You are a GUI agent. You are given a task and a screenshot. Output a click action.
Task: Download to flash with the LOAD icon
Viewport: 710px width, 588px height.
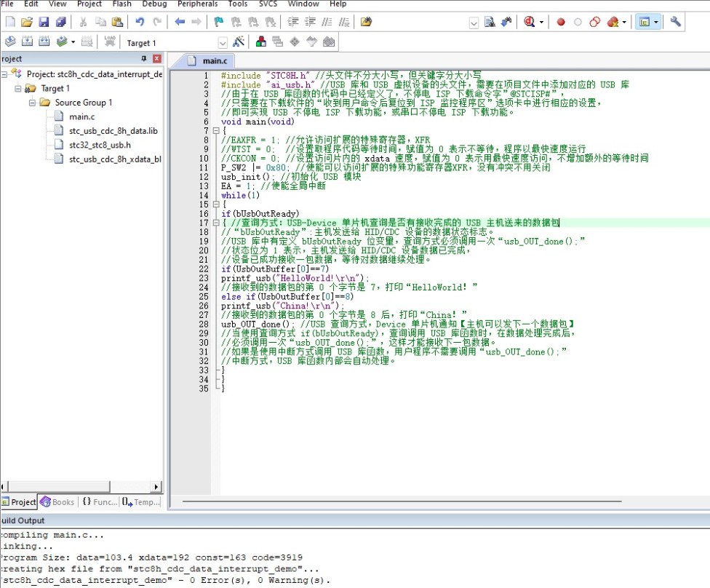pos(110,42)
